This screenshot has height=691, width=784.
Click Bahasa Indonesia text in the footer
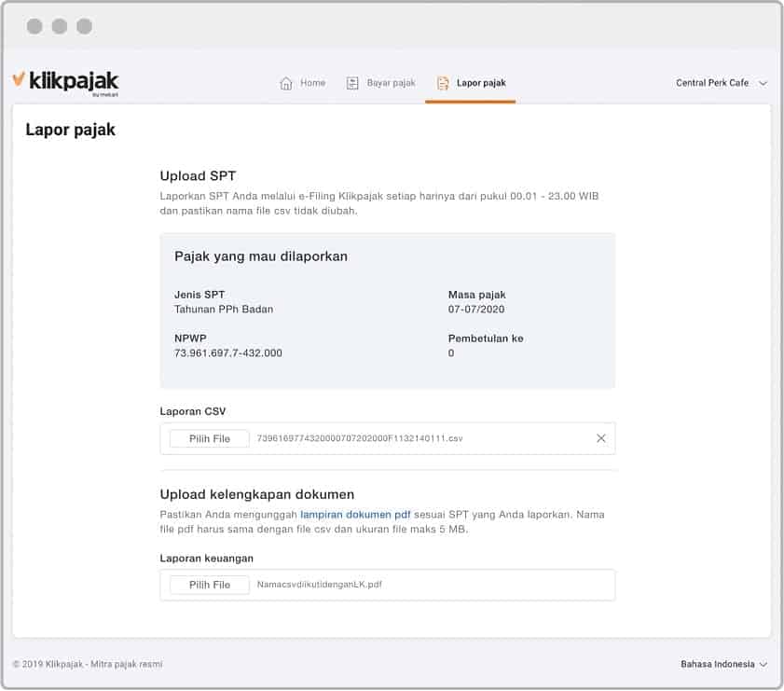[715, 664]
